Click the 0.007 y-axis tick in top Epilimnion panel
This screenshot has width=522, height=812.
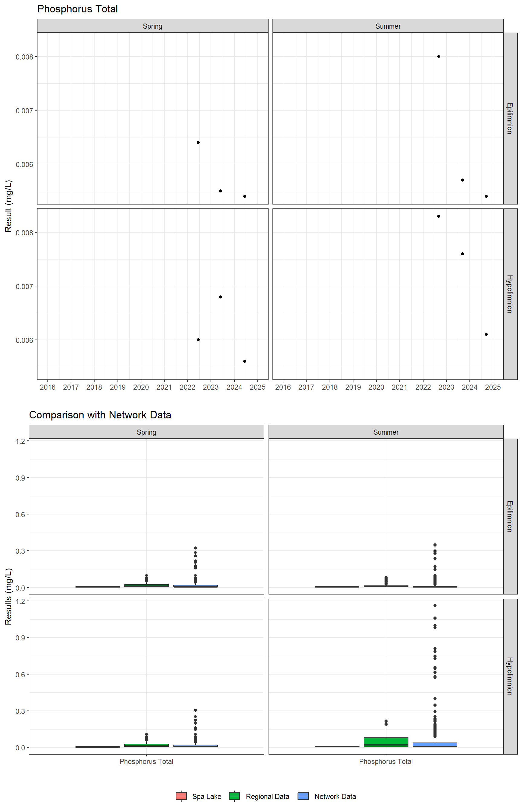tap(24, 111)
